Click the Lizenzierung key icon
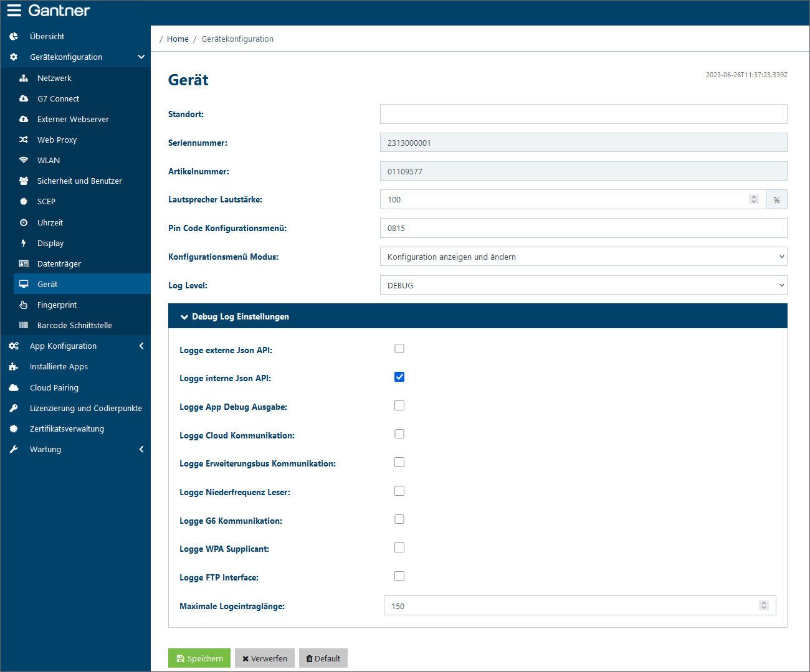This screenshot has height=672, width=810. coord(14,408)
